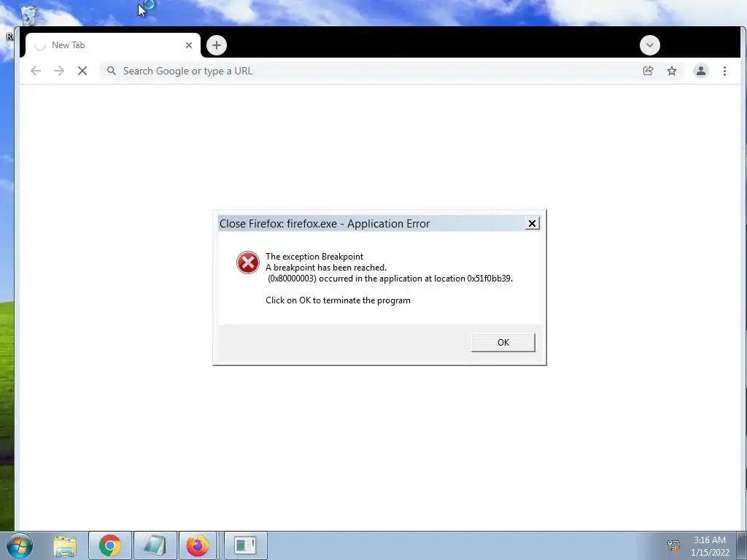Open the Chrome three-dot menu
This screenshot has height=560, width=747.
724,71
